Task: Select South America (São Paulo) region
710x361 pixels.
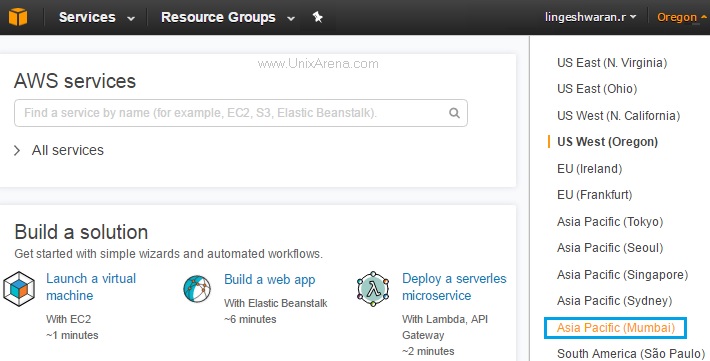Action: click(631, 353)
